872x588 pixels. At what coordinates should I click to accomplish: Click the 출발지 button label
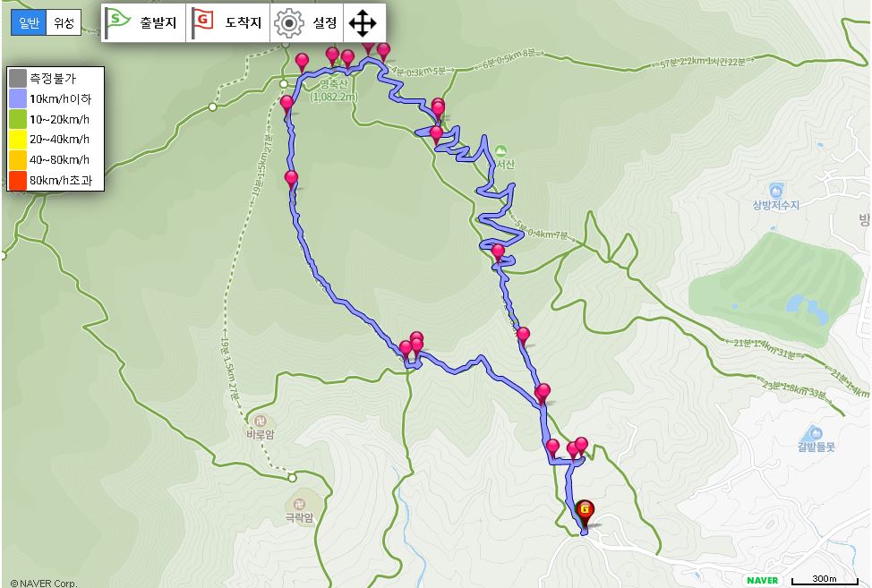158,22
